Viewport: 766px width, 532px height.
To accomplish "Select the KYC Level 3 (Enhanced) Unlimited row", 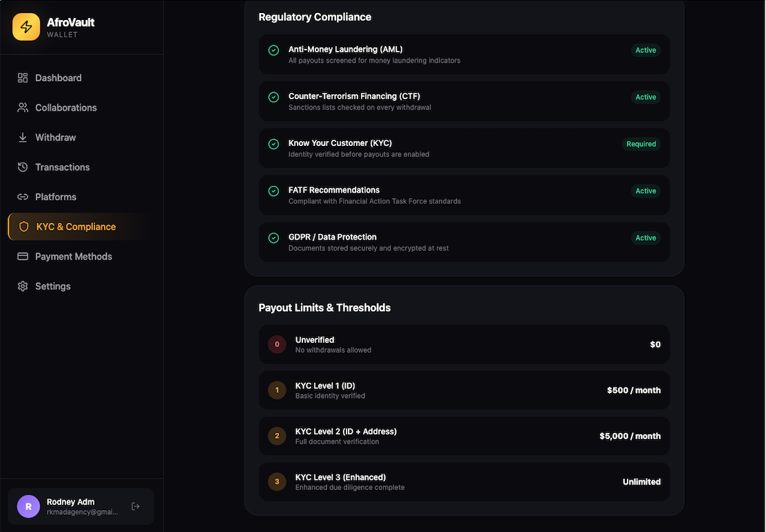I will 464,482.
